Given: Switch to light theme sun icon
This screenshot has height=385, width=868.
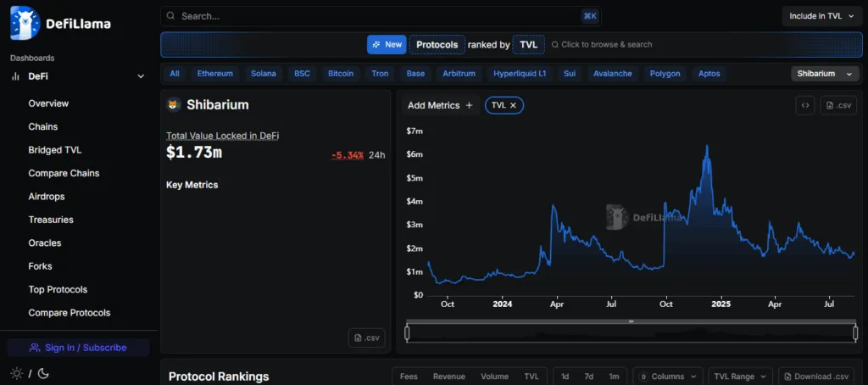Looking at the screenshot, I should point(17,373).
